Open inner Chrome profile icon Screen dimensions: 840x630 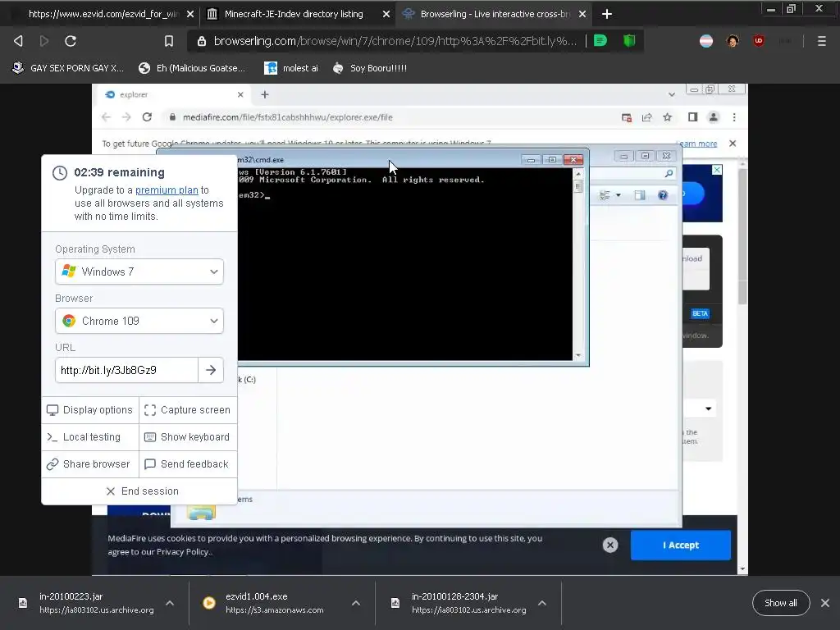[x=714, y=117]
